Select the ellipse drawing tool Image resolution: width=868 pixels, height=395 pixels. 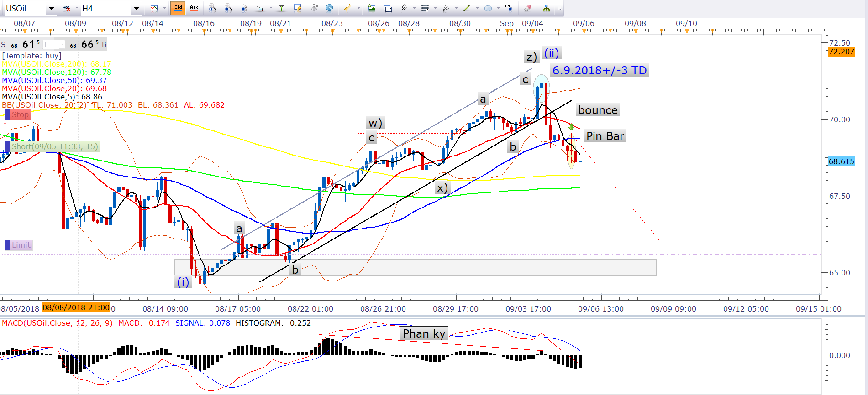tap(488, 8)
